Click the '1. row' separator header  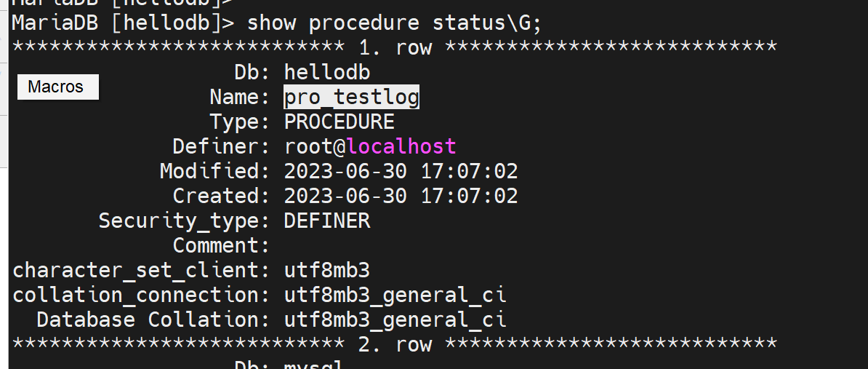click(x=395, y=48)
